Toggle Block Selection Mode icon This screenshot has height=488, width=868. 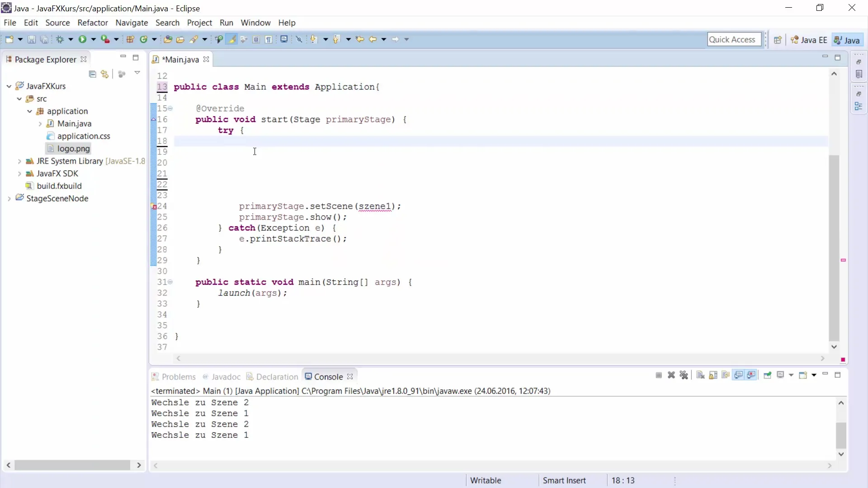256,39
